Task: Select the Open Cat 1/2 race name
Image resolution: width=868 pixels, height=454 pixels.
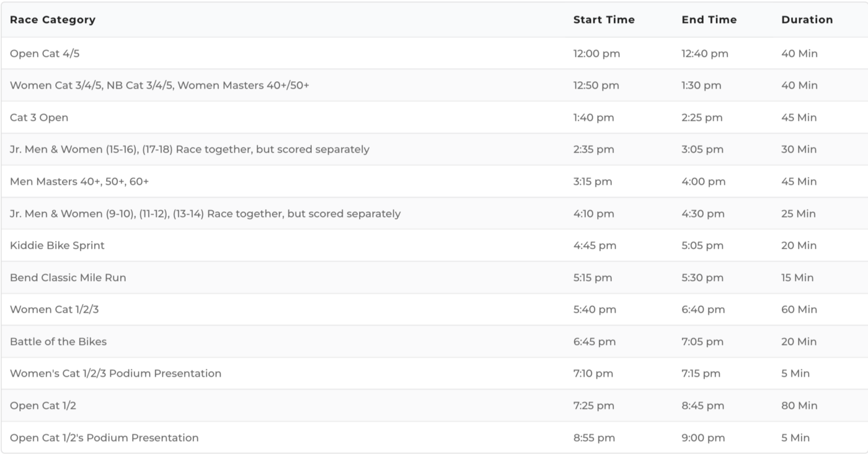Action: coord(43,406)
